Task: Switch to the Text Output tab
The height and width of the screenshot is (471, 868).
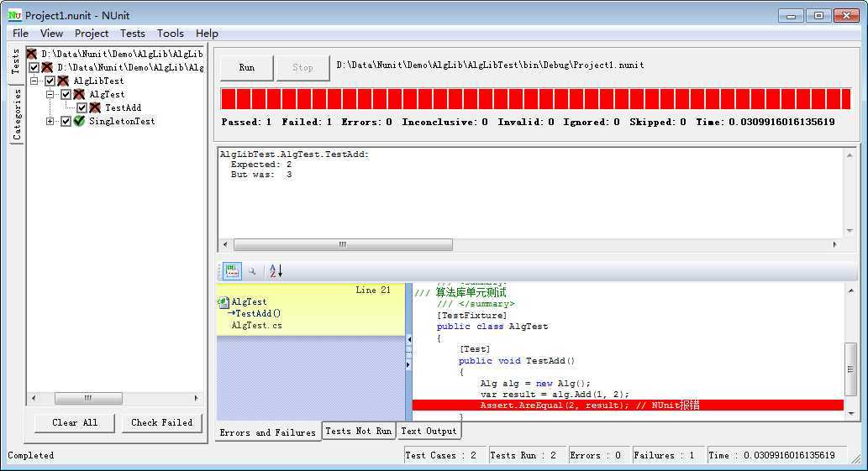Action: pos(429,431)
